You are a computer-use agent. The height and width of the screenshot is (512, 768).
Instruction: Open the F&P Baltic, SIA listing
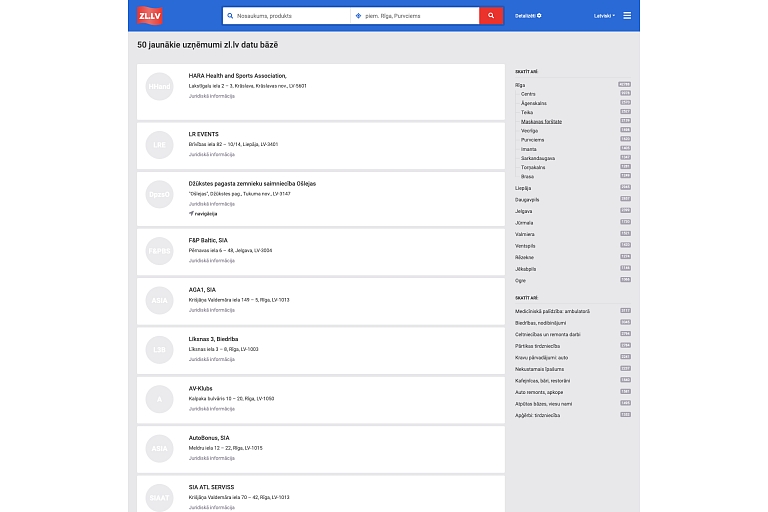coord(208,241)
